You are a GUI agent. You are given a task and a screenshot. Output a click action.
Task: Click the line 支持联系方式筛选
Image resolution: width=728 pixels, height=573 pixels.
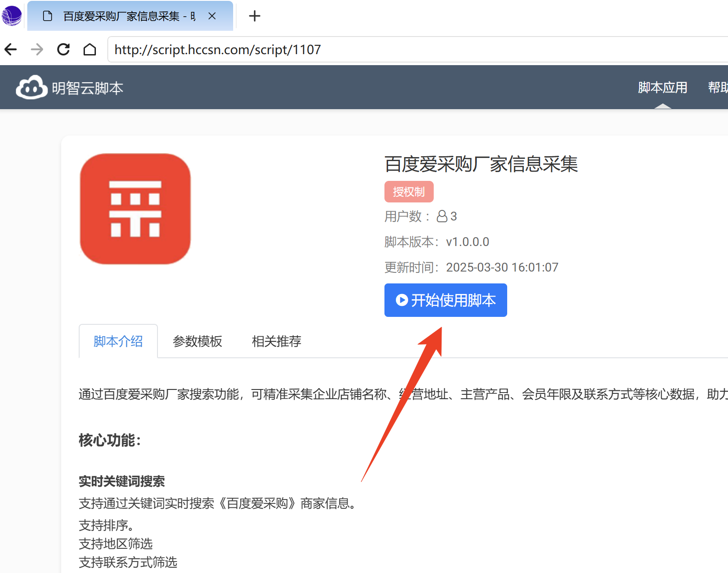click(128, 562)
